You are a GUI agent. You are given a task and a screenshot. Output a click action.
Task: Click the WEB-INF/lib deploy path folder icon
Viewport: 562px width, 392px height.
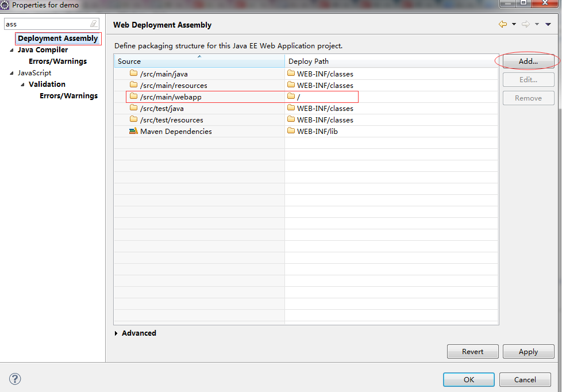click(x=291, y=130)
